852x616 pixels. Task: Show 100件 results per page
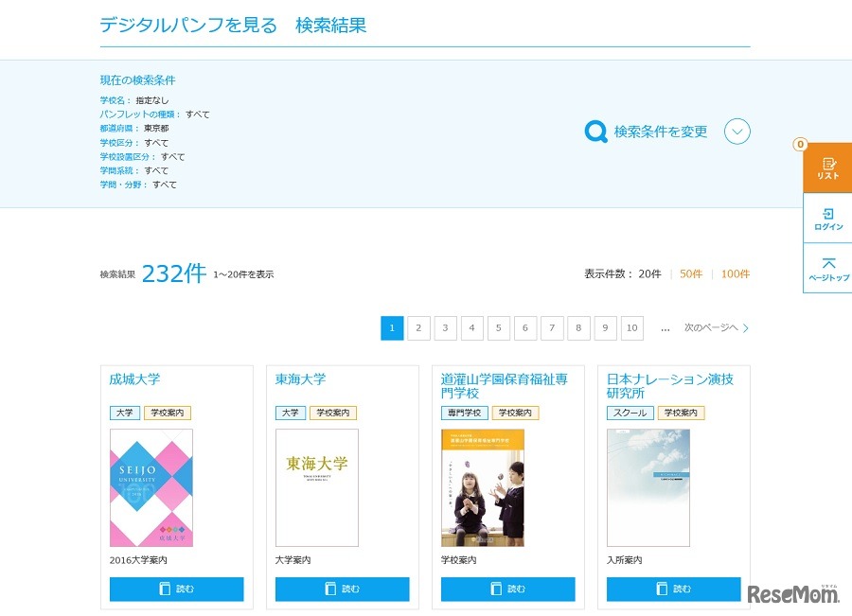coord(736,273)
